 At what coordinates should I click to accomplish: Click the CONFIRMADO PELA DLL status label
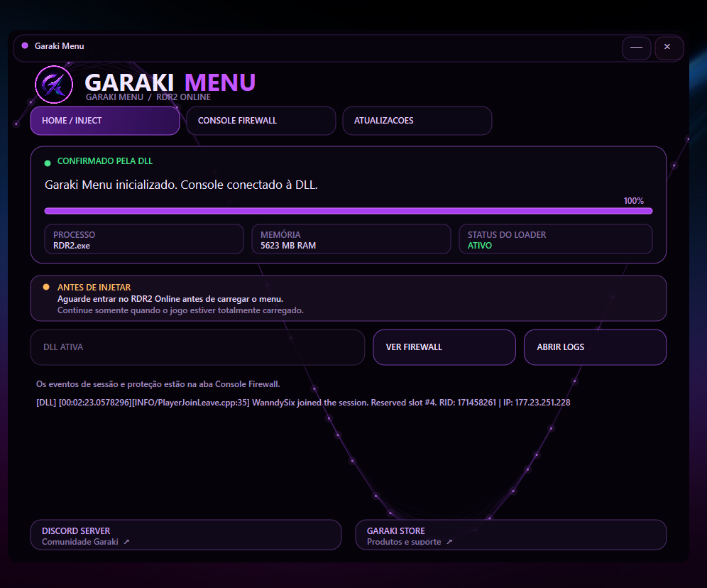click(x=105, y=161)
